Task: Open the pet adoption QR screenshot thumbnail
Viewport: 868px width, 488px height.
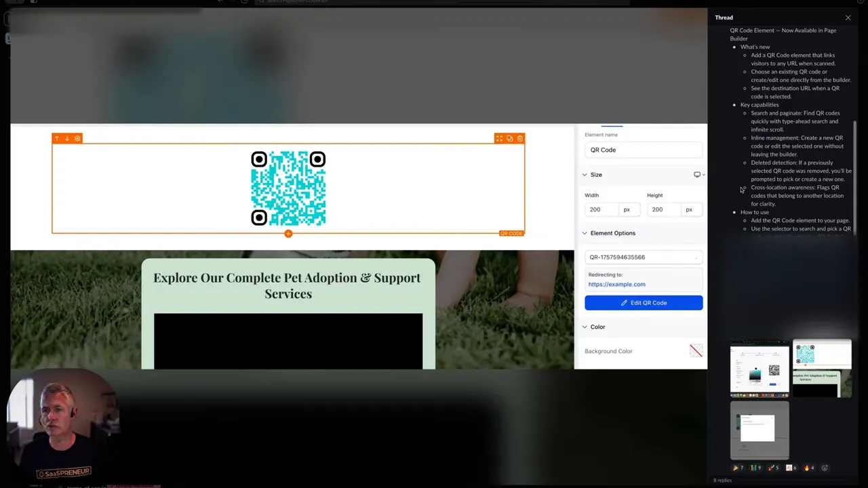Action: (822, 369)
